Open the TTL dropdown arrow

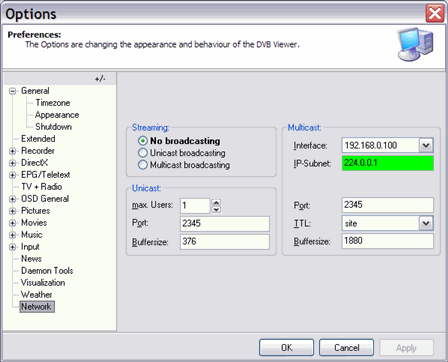pos(426,223)
